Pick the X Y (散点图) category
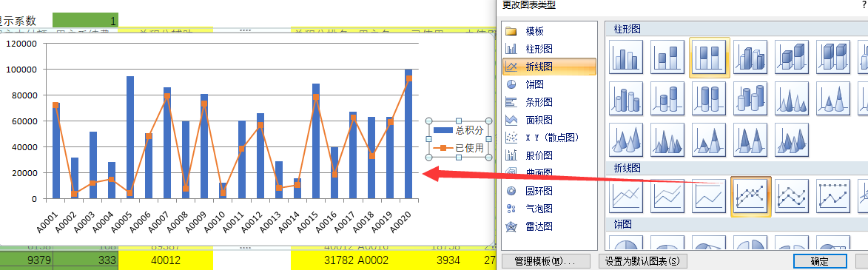This screenshot has height=270, width=868. 549,138
